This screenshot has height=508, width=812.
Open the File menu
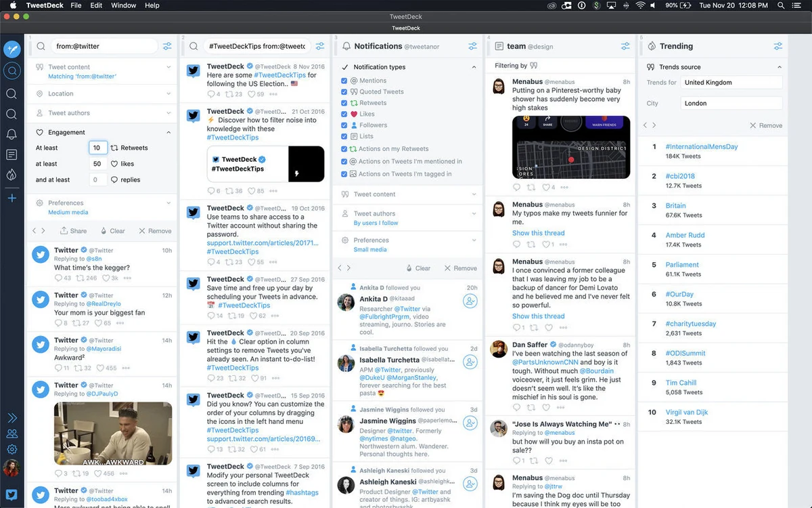point(76,5)
